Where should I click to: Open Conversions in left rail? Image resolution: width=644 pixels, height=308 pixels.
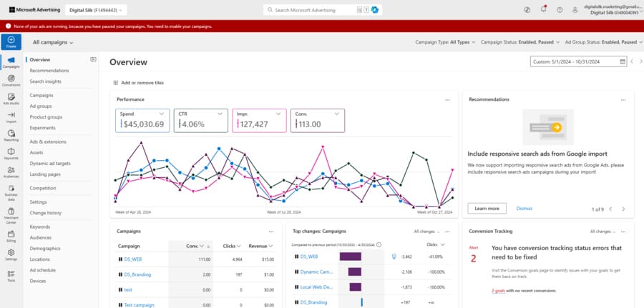pyautogui.click(x=11, y=80)
